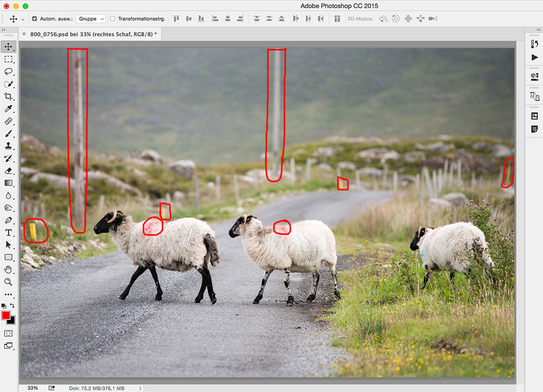Align left edges of layers
Viewport: 543px width, 392px height.
tap(215, 18)
